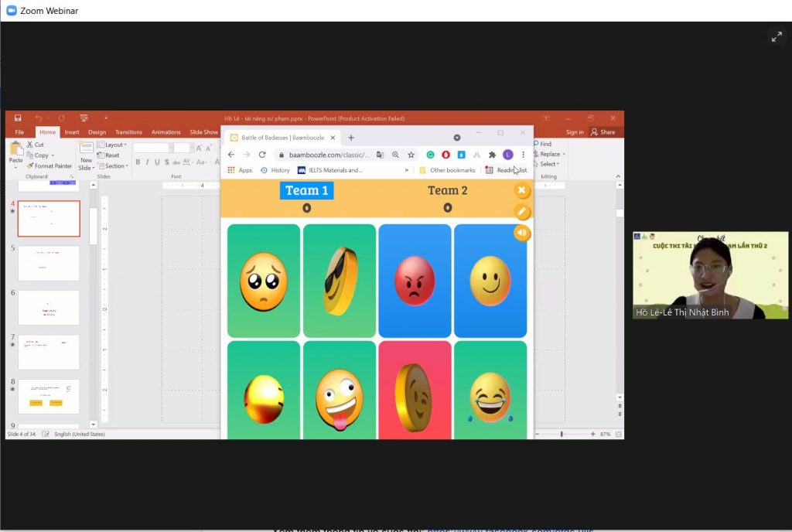Switch to the Insert tab
This screenshot has width=792, height=532.
tap(72, 132)
